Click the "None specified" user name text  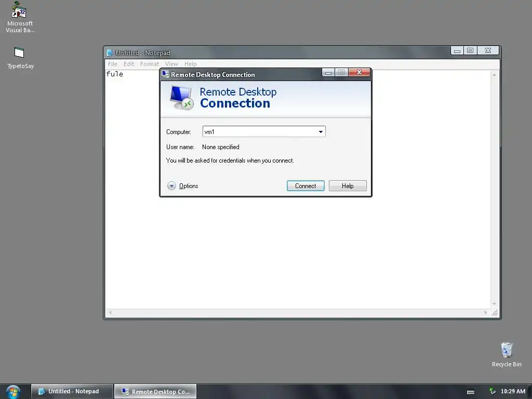click(220, 147)
